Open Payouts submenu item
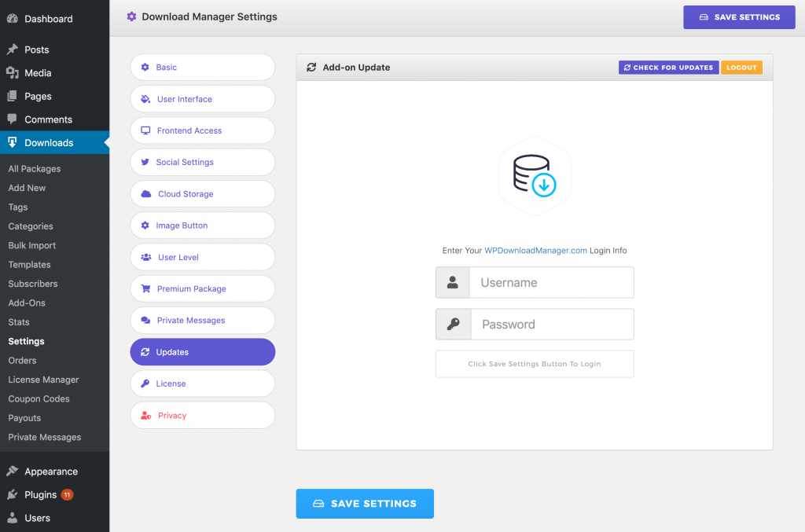Screen dimensions: 805x532 (x=24, y=417)
